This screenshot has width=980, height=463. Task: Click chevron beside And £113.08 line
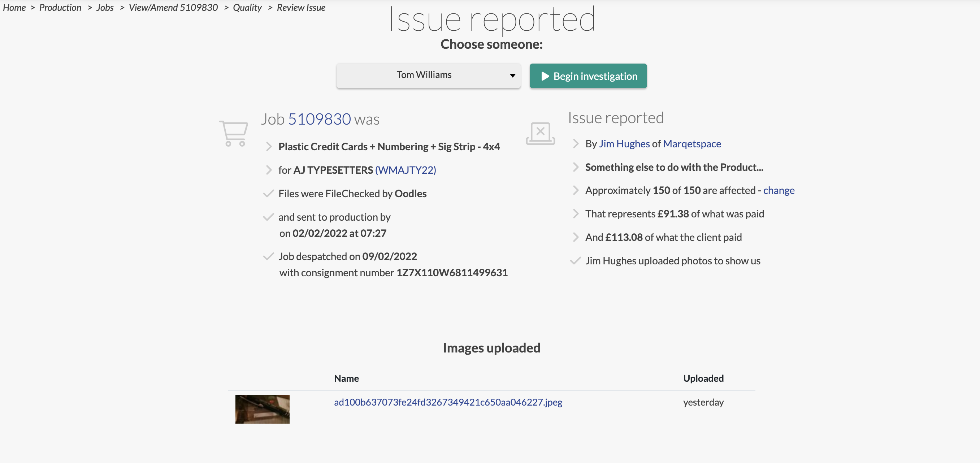576,237
